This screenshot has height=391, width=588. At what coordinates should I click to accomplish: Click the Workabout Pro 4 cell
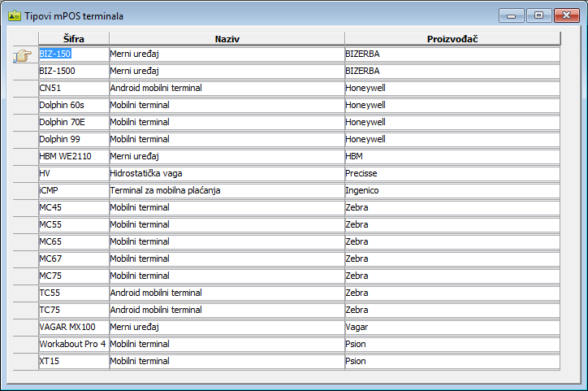(73, 344)
